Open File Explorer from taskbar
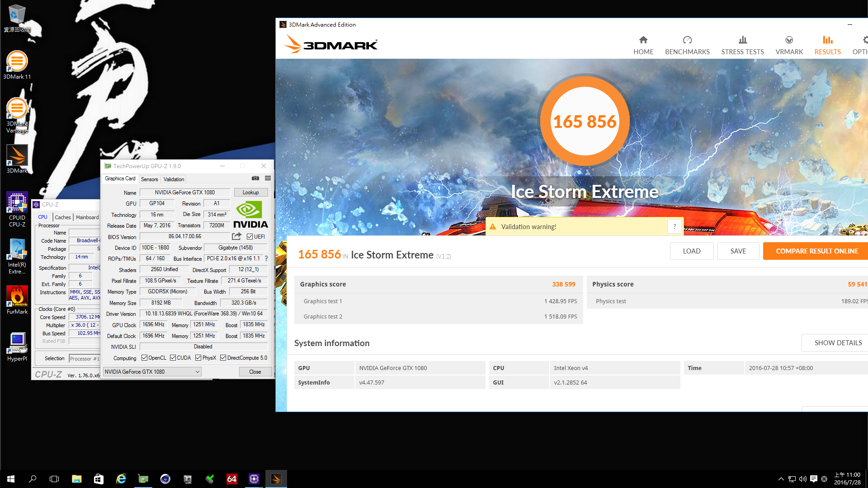Viewport: 868px width, 488px height. point(76,479)
